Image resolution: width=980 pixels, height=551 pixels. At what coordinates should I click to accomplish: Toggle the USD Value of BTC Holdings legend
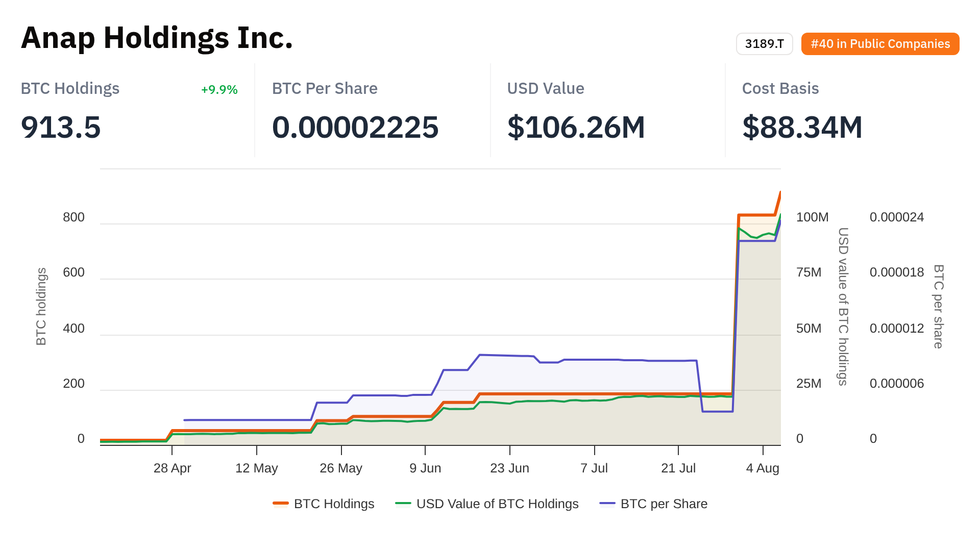click(487, 504)
